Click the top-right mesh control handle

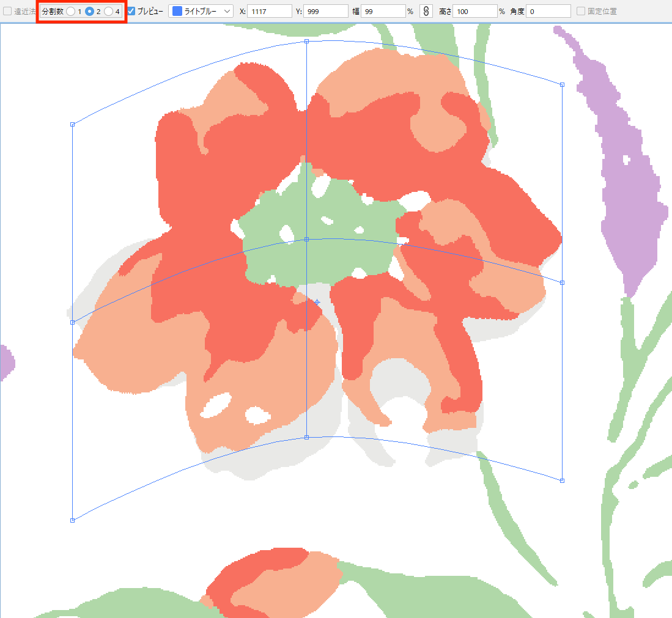coord(563,85)
